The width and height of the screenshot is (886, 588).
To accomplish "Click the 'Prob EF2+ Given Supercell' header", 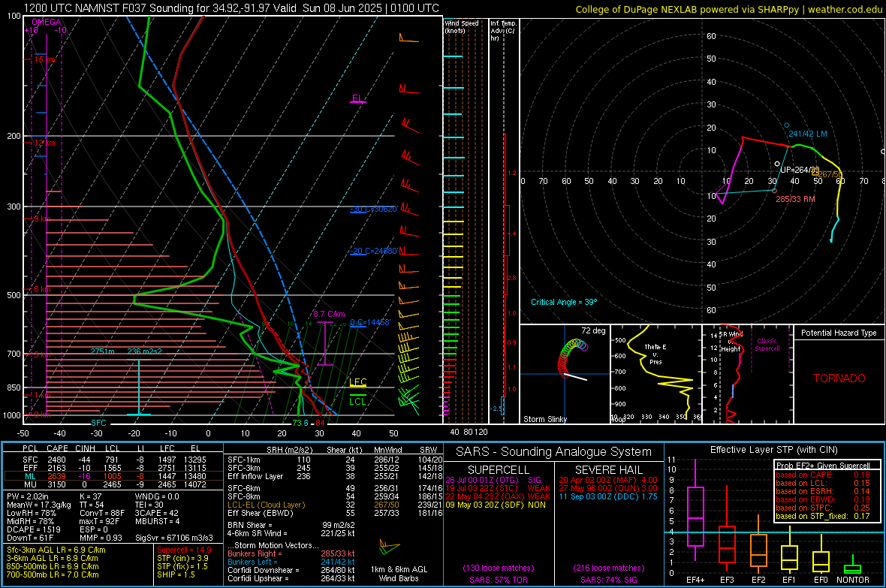I will pos(823,466).
